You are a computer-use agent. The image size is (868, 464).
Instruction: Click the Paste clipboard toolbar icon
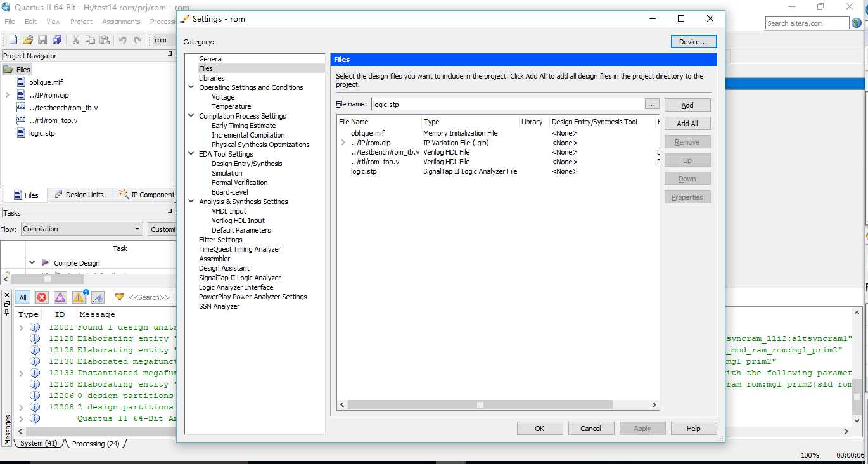pyautogui.click(x=105, y=40)
